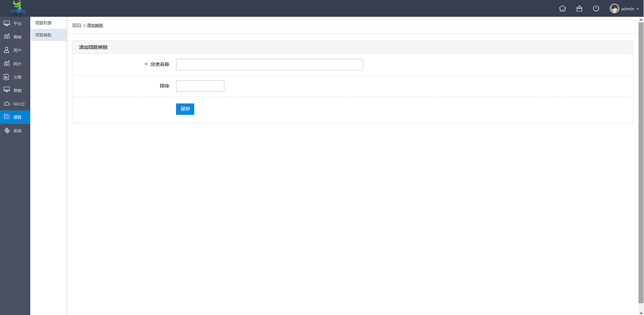The width and height of the screenshot is (644, 315).
Task: Select the 项目类别 submenu item
Action: 48,35
